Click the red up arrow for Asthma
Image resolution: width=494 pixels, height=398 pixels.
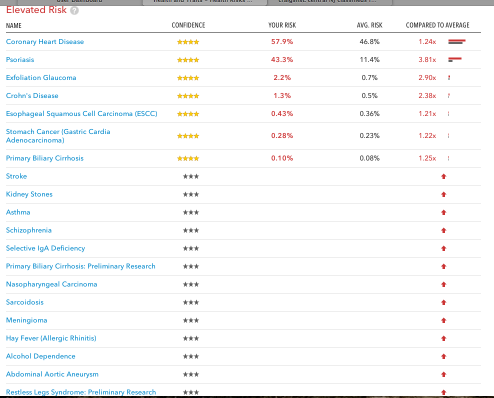point(443,212)
